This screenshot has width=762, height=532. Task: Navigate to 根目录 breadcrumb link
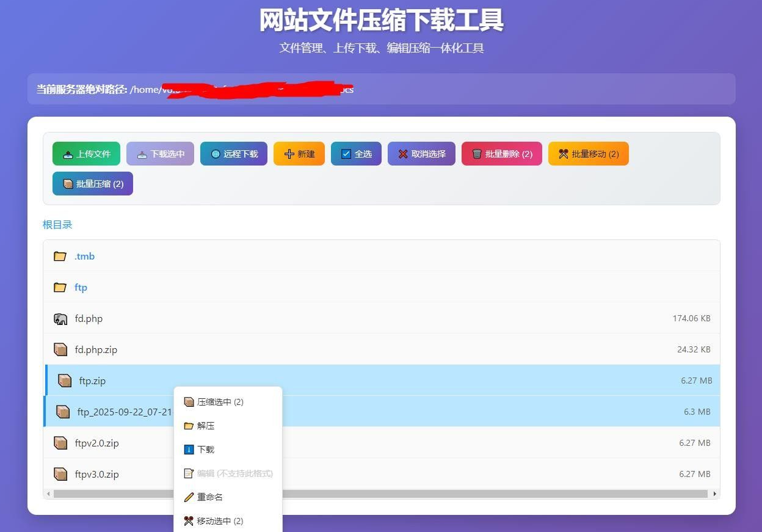(x=57, y=225)
